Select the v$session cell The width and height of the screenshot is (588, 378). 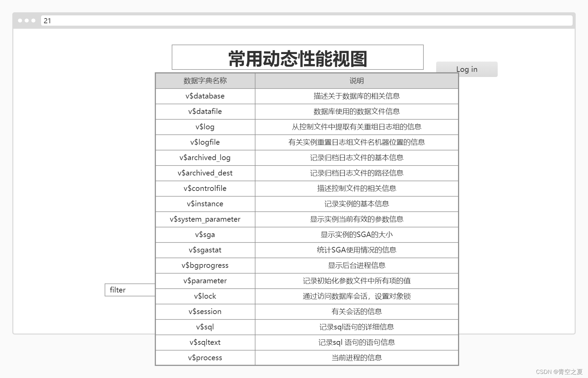click(205, 312)
